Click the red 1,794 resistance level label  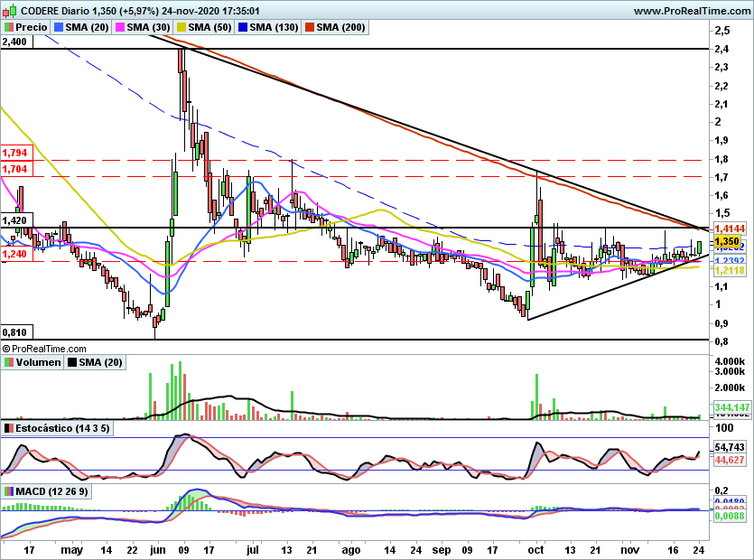point(15,153)
